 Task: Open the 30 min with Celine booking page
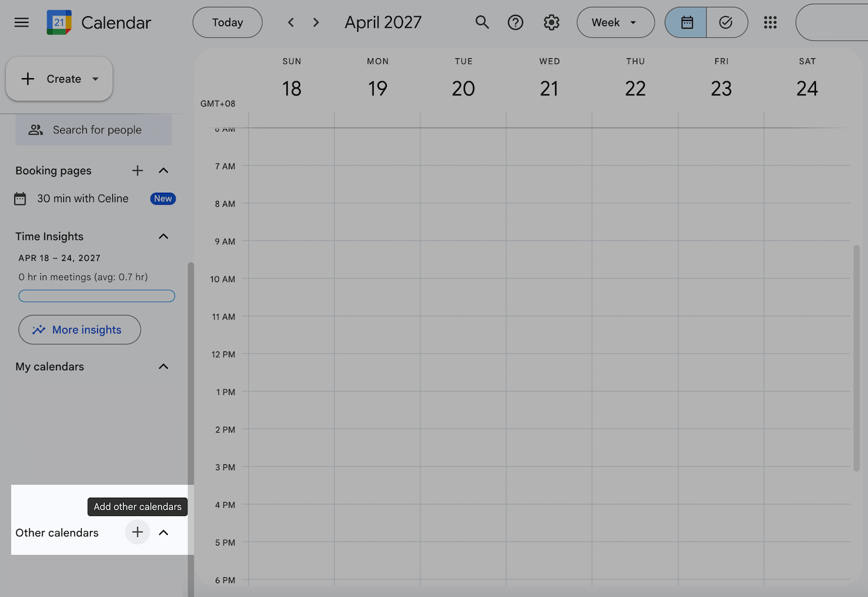[x=83, y=198]
